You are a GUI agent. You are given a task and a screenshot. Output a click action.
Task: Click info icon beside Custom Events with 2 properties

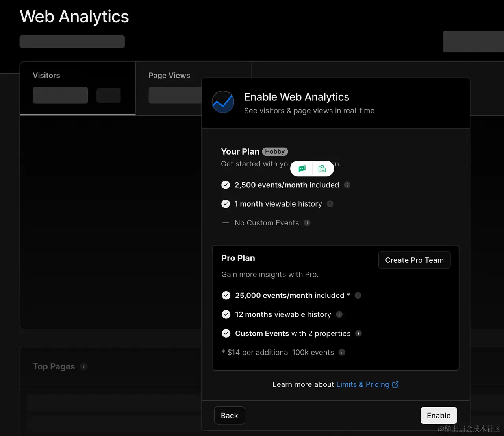tap(358, 333)
